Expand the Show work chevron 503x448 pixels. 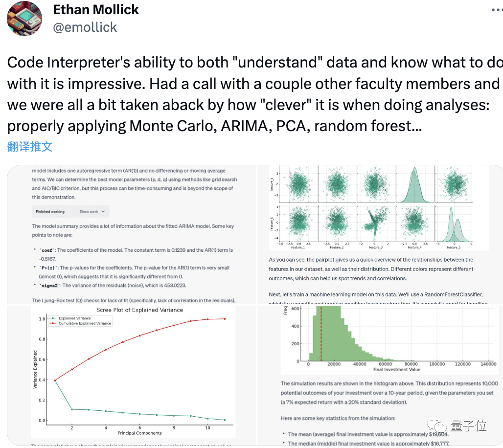[x=103, y=212]
